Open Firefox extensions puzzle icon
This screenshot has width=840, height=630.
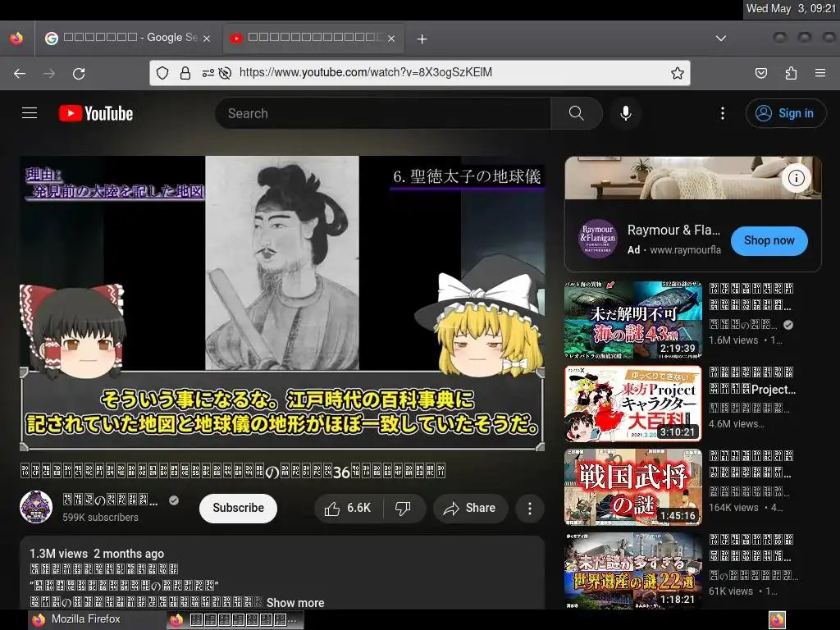(x=791, y=73)
